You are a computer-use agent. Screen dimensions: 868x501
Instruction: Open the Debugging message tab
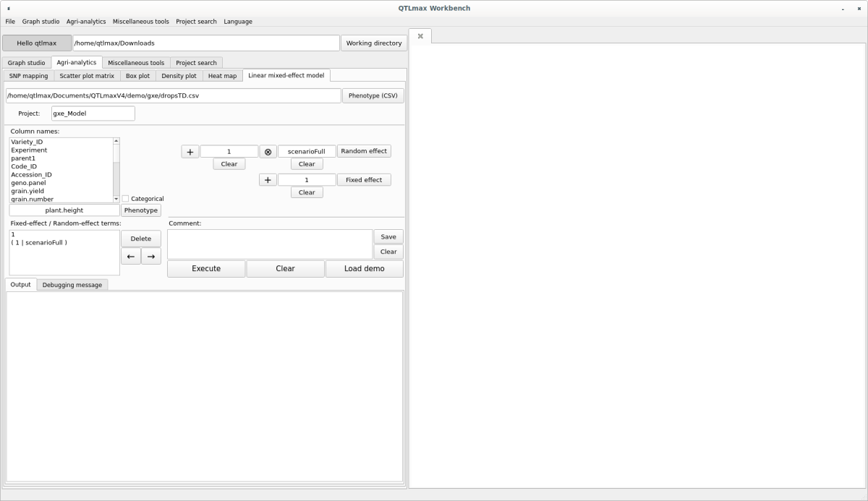point(72,285)
